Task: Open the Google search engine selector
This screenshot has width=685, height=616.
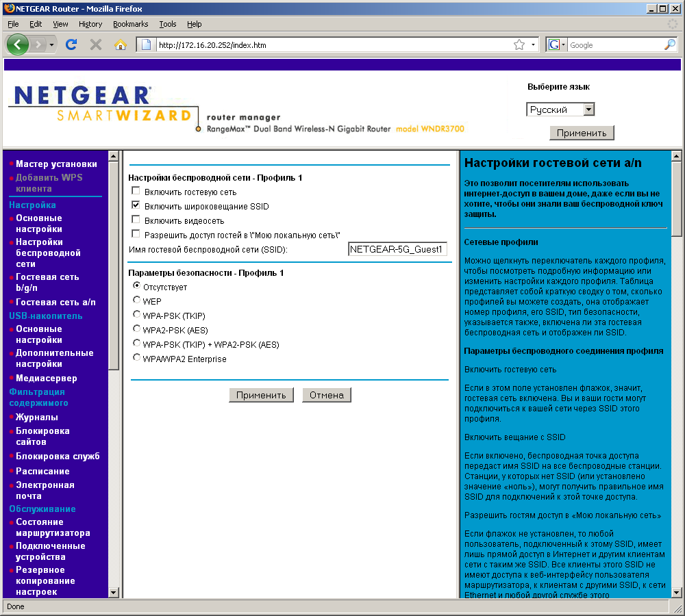Action: (556, 44)
